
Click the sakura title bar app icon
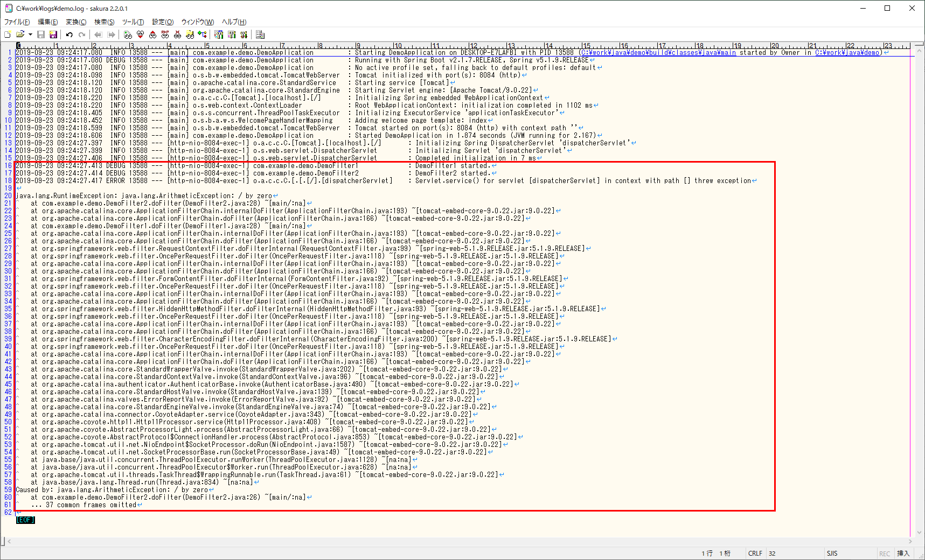[9, 8]
